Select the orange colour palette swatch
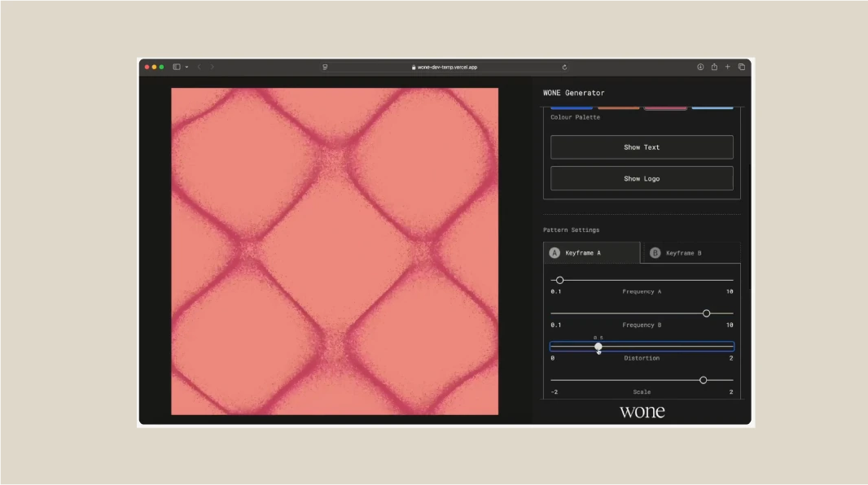This screenshot has height=485, width=868. (x=618, y=107)
